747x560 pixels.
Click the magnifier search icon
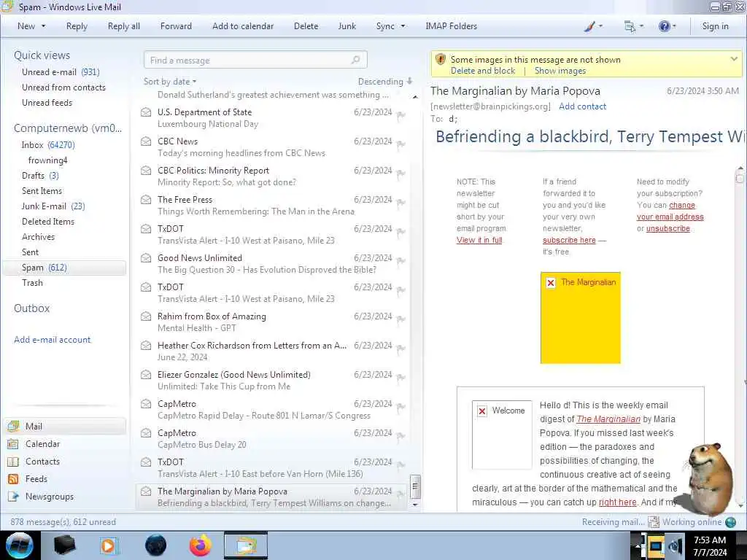(355, 60)
